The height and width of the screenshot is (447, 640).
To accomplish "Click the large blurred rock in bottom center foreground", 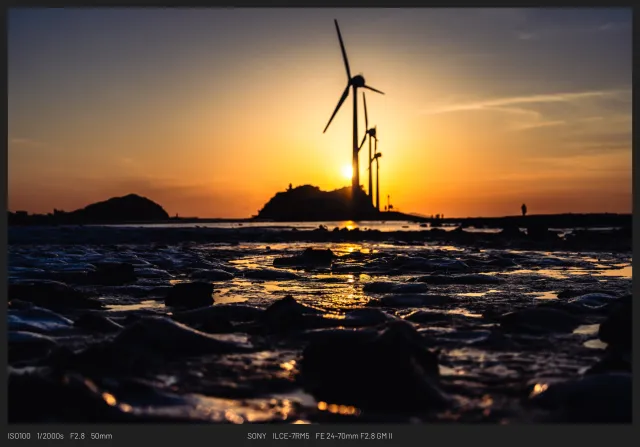I will coord(370,365).
